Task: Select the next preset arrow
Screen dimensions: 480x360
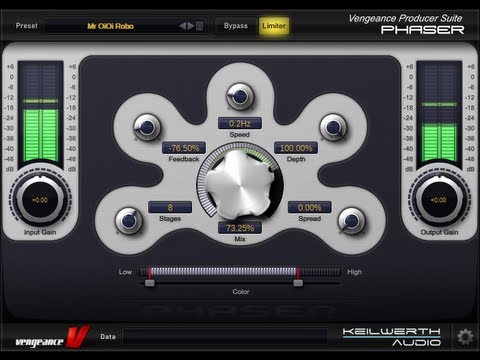Action: (191, 26)
